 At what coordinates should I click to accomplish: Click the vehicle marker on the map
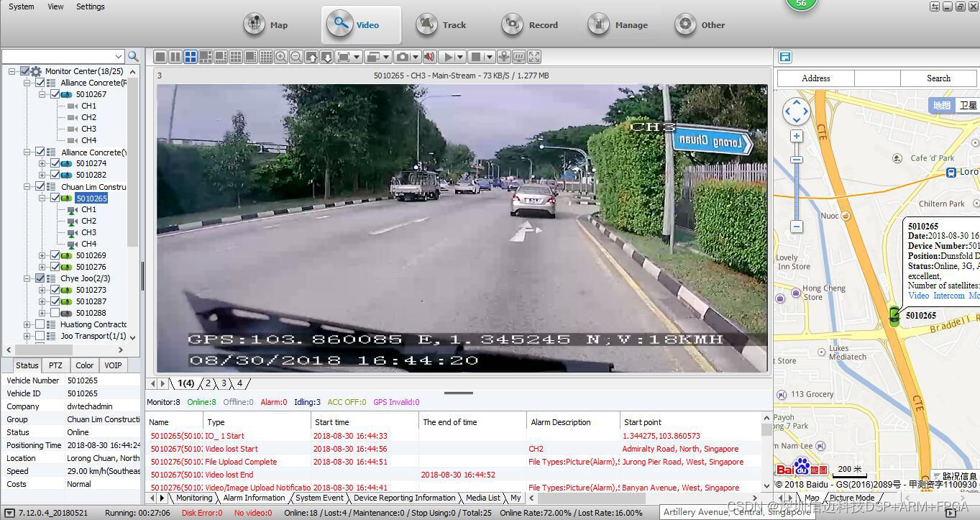(x=894, y=315)
